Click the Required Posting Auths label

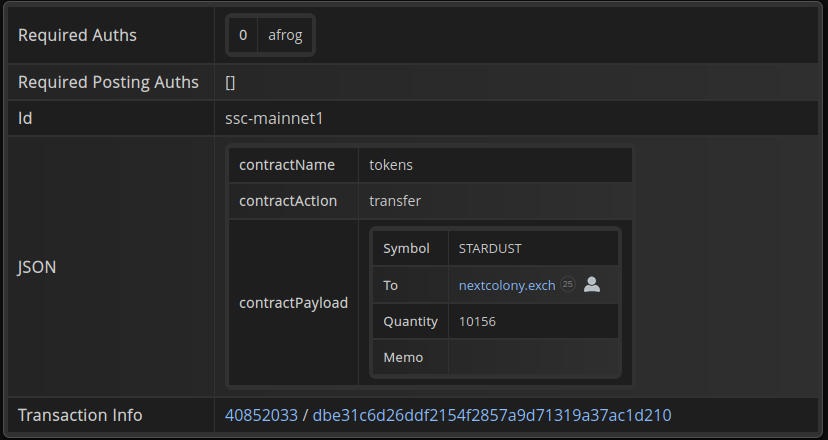click(108, 83)
